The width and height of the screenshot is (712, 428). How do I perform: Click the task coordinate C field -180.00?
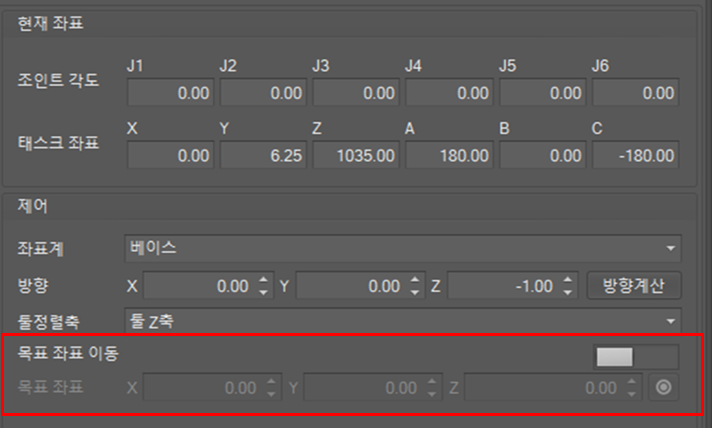[636, 155]
